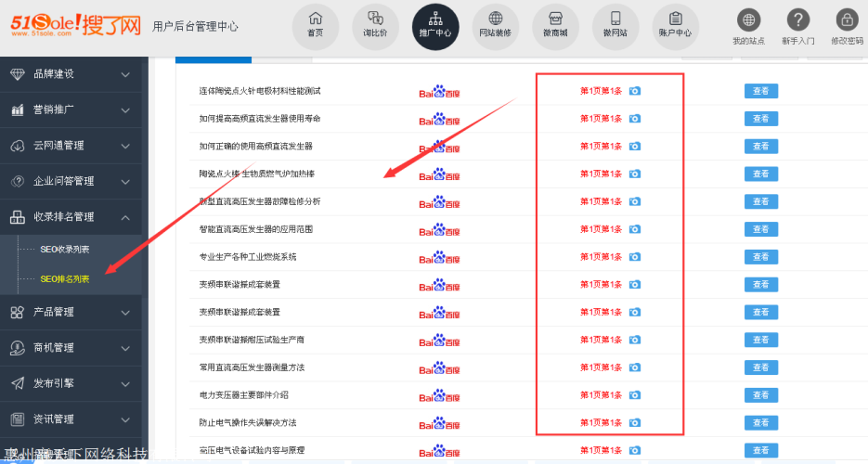Screen dimensions: 868x464
Task: Click 我的站点 globe icon at top right
Action: 748,20
